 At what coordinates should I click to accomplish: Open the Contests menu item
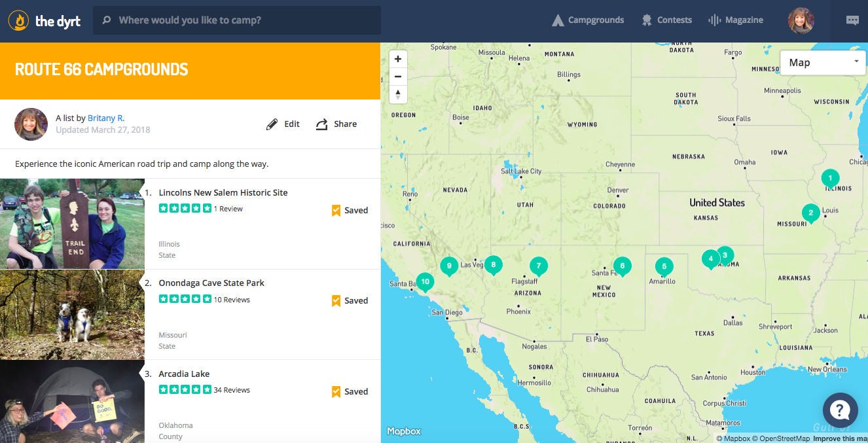tap(666, 20)
